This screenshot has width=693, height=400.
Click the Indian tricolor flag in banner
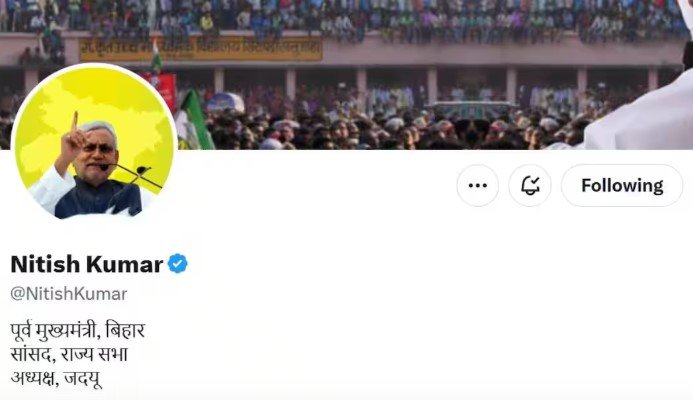(156, 55)
